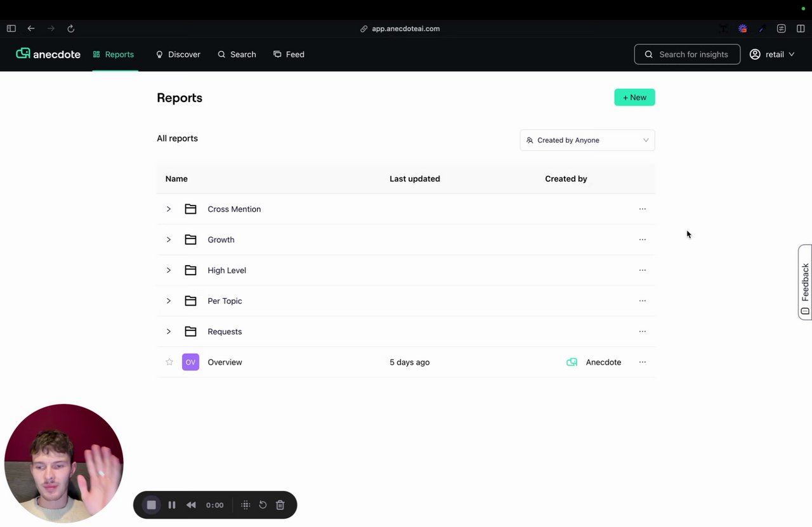Image resolution: width=812 pixels, height=527 pixels.
Task: Click the Per Topic folder icon
Action: [190, 301]
